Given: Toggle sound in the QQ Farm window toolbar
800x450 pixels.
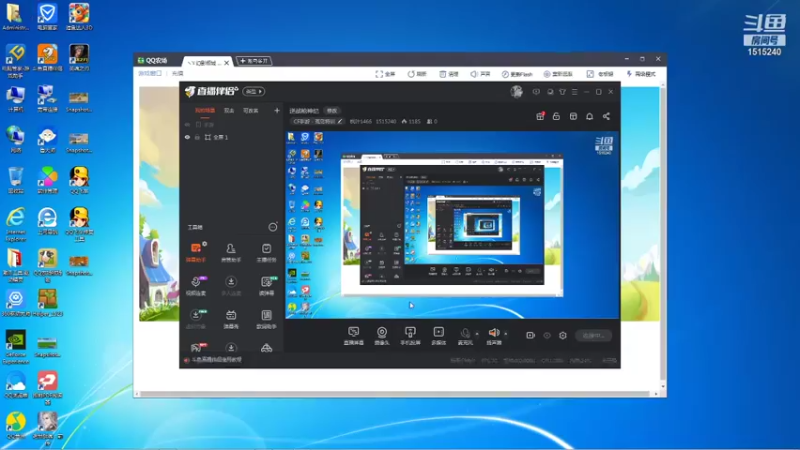Looking at the screenshot, I should tap(480, 74).
